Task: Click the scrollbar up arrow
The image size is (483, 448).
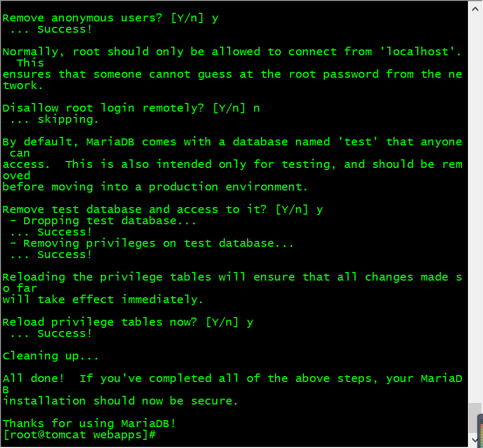Action: (x=475, y=9)
